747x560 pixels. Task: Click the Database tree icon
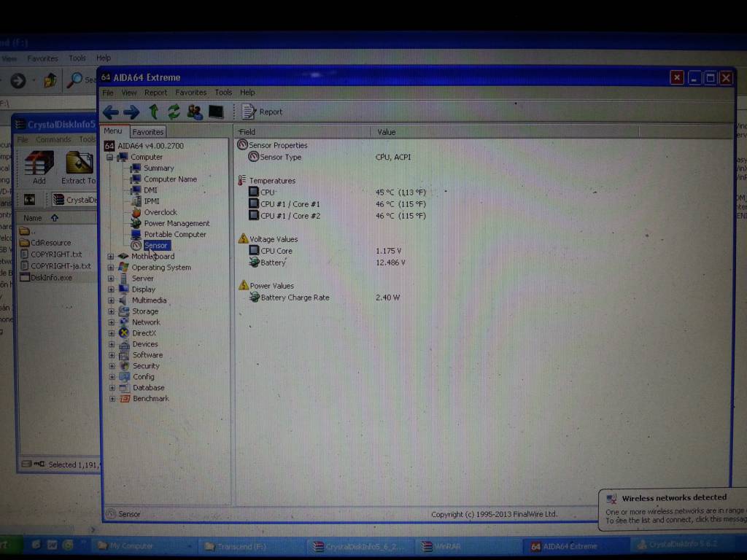click(x=124, y=388)
